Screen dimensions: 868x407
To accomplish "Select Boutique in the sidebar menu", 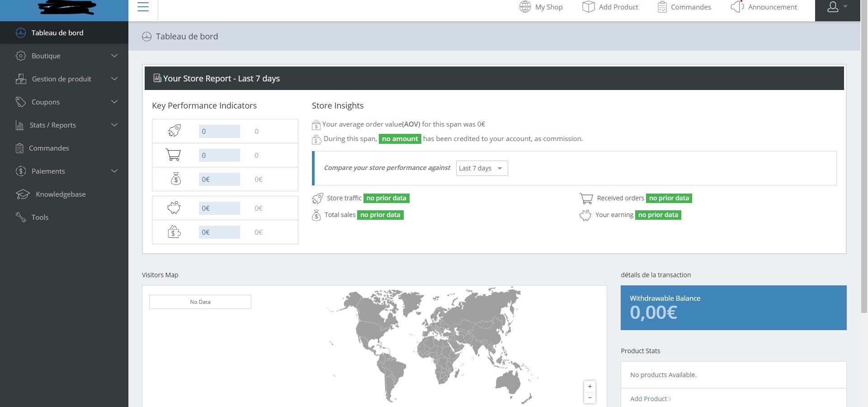I will [x=64, y=56].
